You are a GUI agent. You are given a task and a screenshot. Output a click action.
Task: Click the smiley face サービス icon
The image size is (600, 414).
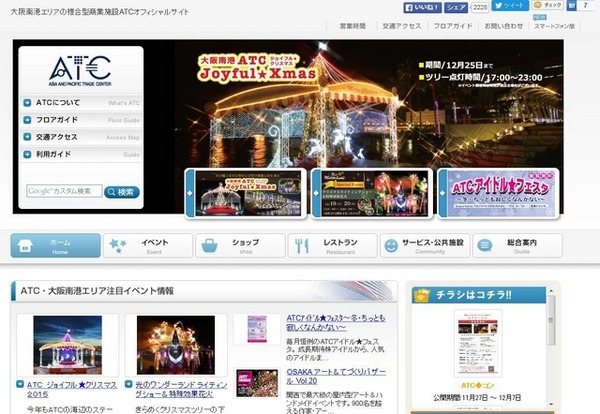pos(391,246)
